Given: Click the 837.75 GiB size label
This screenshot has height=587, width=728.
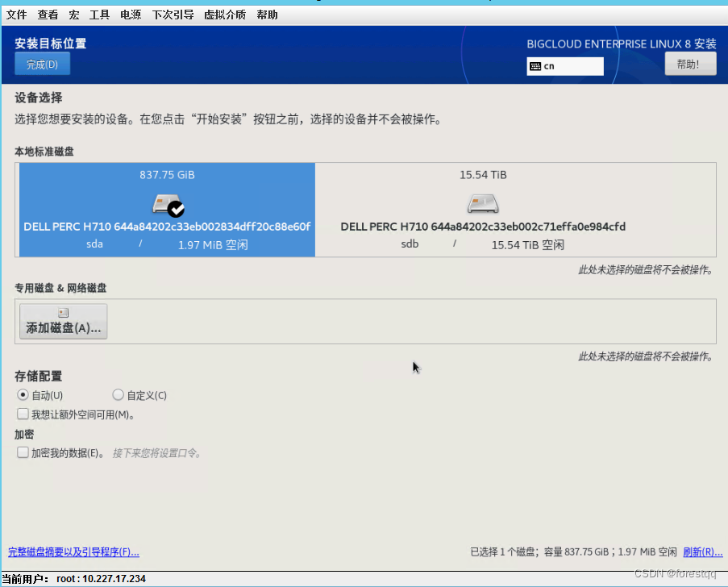Looking at the screenshot, I should (167, 175).
